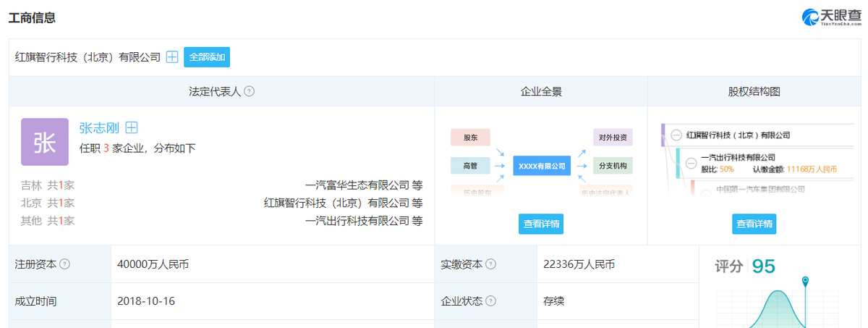The image size is (868, 328).
Task: Open 张志刚's profile link
Action: tap(99, 128)
